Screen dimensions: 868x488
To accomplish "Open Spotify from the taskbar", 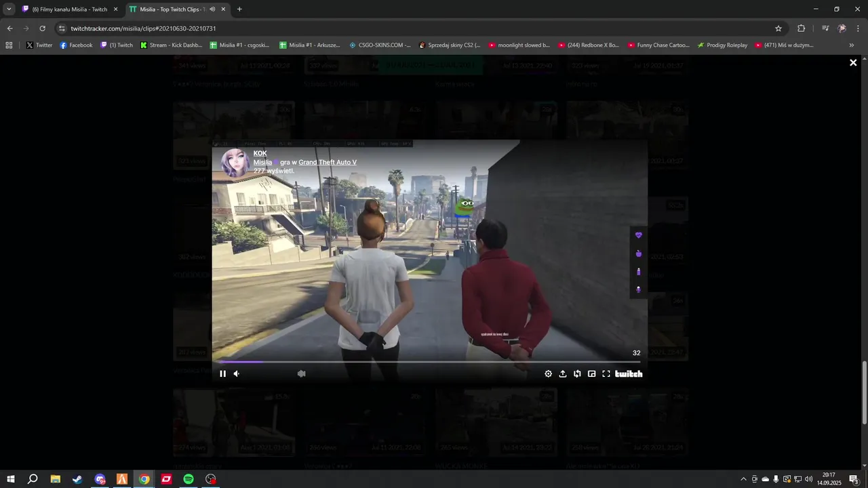I will [189, 479].
